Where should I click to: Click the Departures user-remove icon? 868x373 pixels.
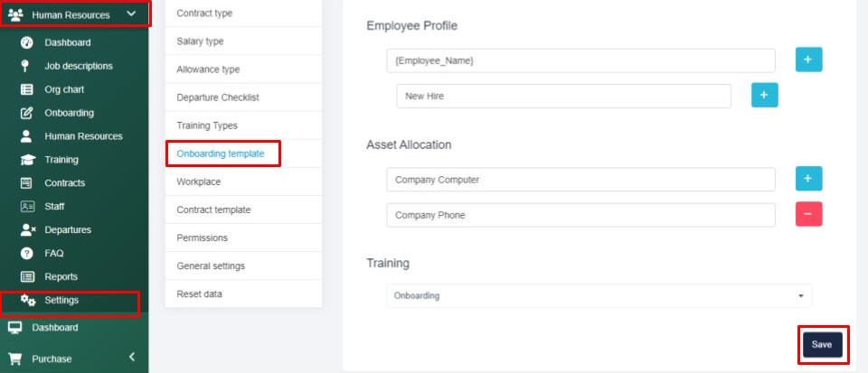[x=26, y=230]
